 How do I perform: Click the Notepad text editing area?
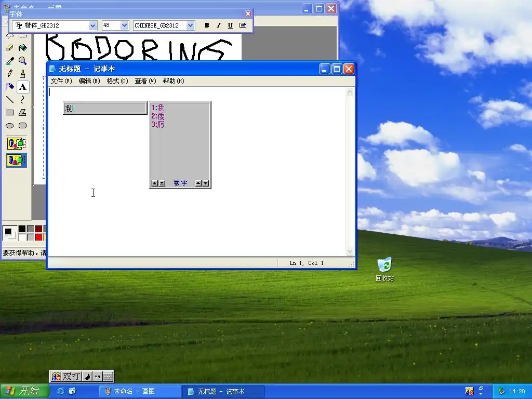coord(197,171)
